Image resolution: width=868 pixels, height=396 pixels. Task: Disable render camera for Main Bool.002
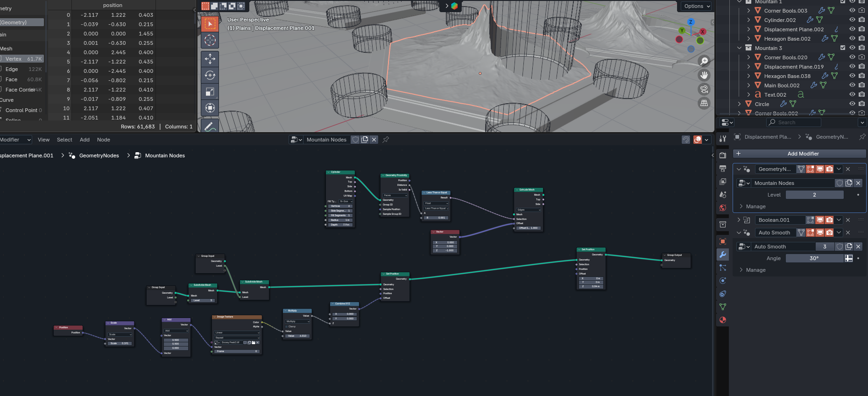(861, 85)
